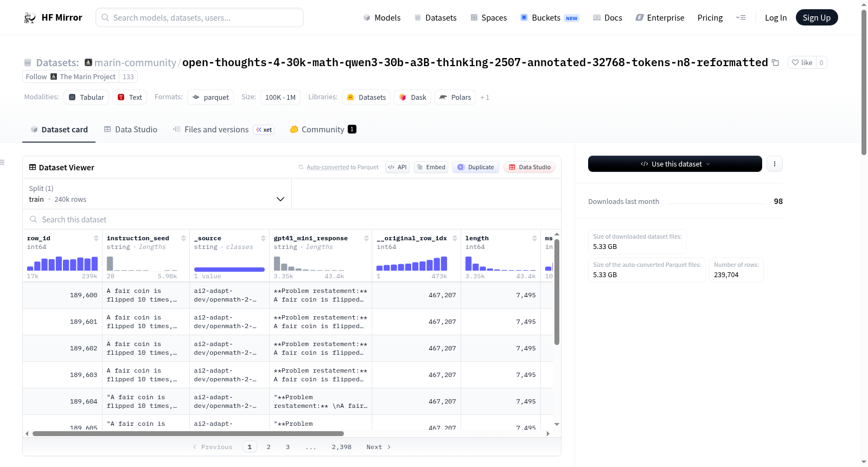
Task: Expand the Split train dropdown
Action: [x=157, y=194]
